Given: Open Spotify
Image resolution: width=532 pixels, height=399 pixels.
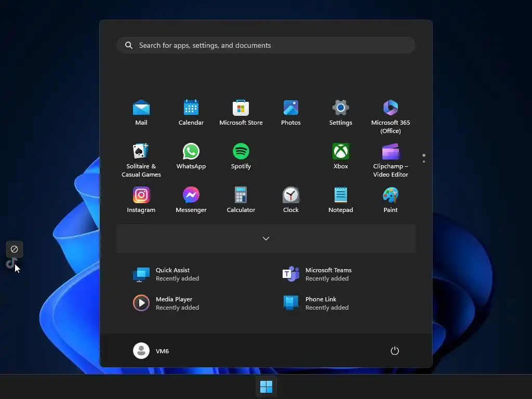Looking at the screenshot, I should [x=241, y=156].
